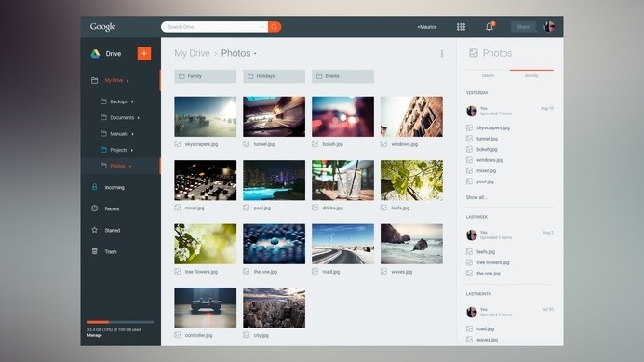Click the Events folder icon
644x362 pixels.
coord(319,76)
